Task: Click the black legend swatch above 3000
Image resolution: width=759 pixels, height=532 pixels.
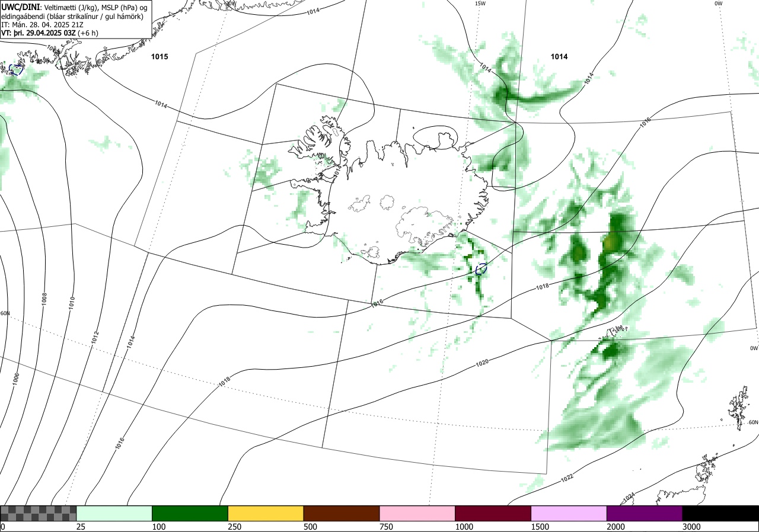Action: click(x=720, y=513)
